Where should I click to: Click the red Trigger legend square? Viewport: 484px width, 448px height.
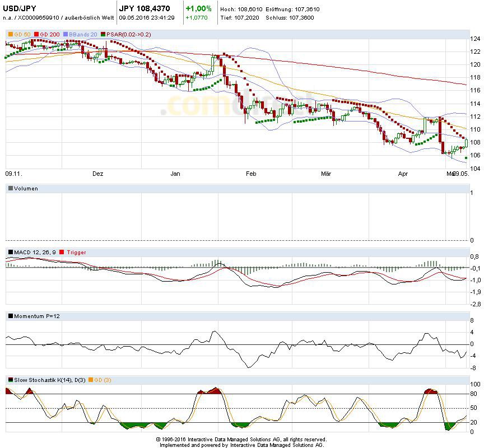[x=62, y=253]
